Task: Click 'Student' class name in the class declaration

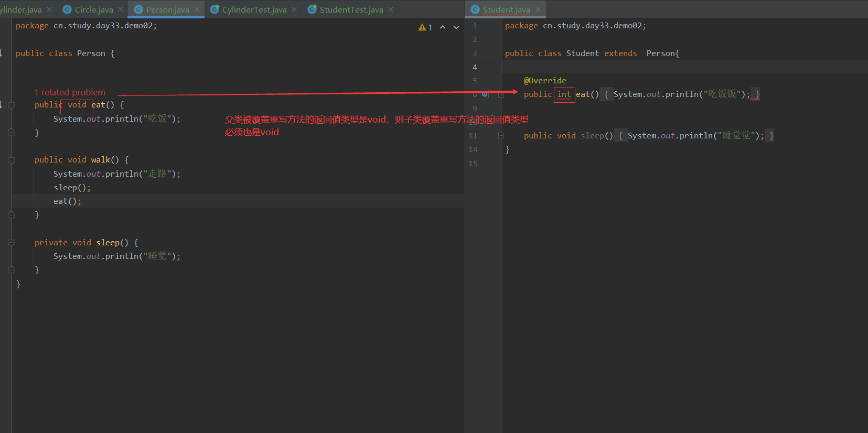Action: [x=583, y=53]
